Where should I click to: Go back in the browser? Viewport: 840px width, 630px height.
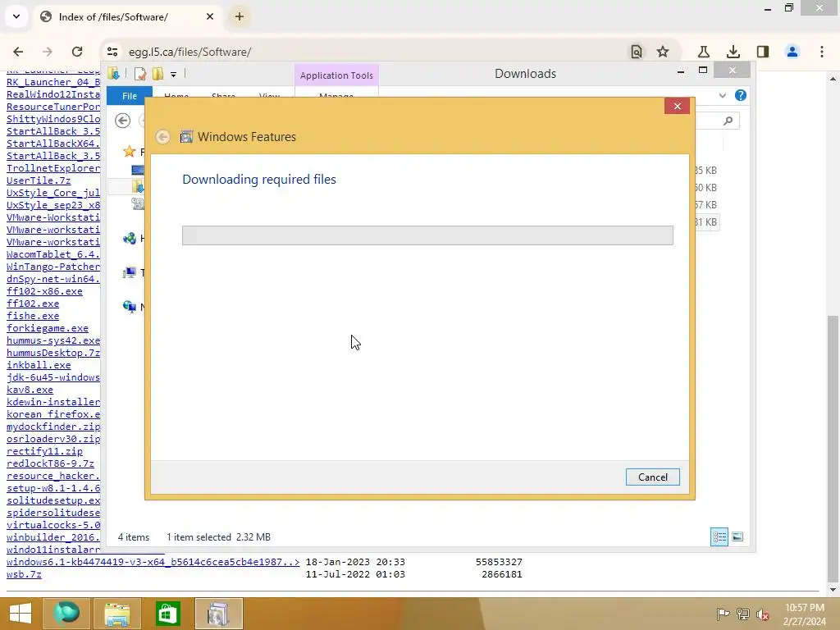click(x=18, y=52)
